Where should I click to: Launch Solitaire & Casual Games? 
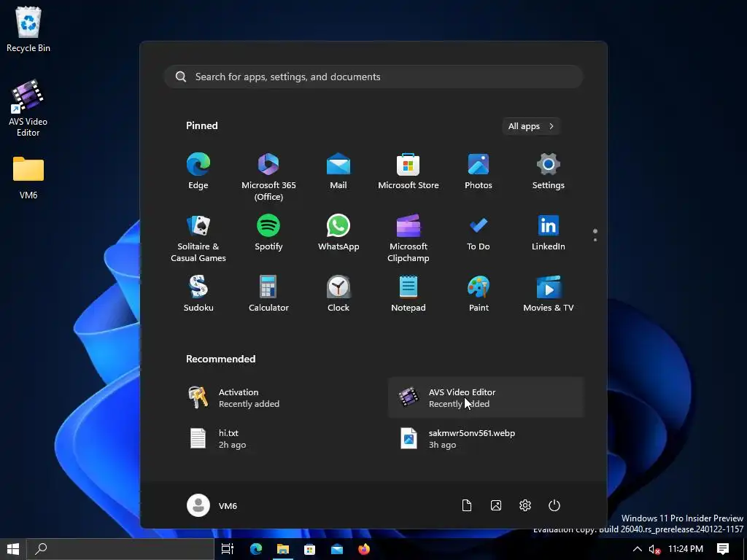click(198, 238)
